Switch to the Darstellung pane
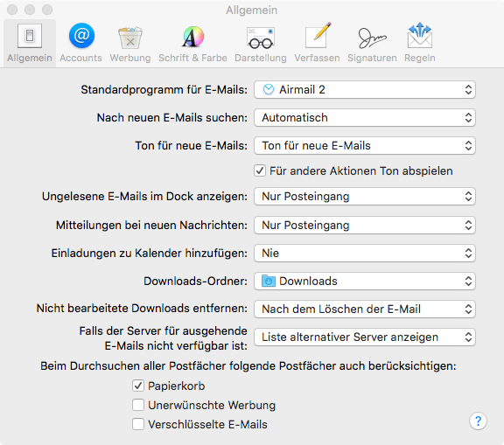The height and width of the screenshot is (445, 504). tap(261, 43)
